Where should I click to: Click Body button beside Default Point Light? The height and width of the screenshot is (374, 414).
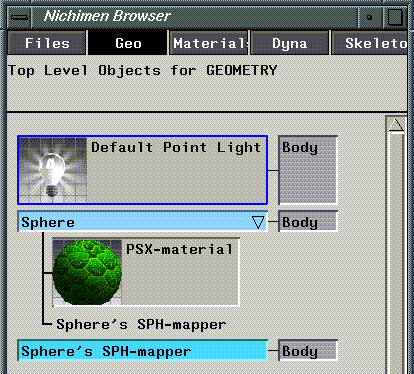coord(308,170)
